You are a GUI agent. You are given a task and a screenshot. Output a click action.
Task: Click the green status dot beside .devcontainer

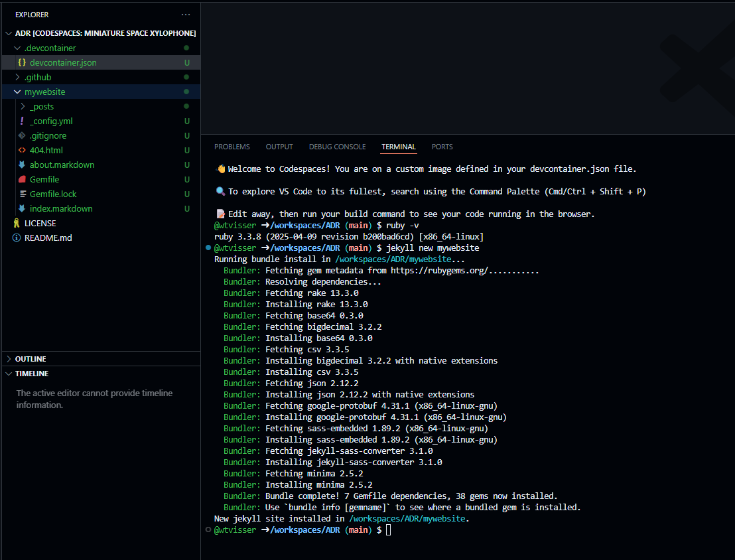(186, 48)
